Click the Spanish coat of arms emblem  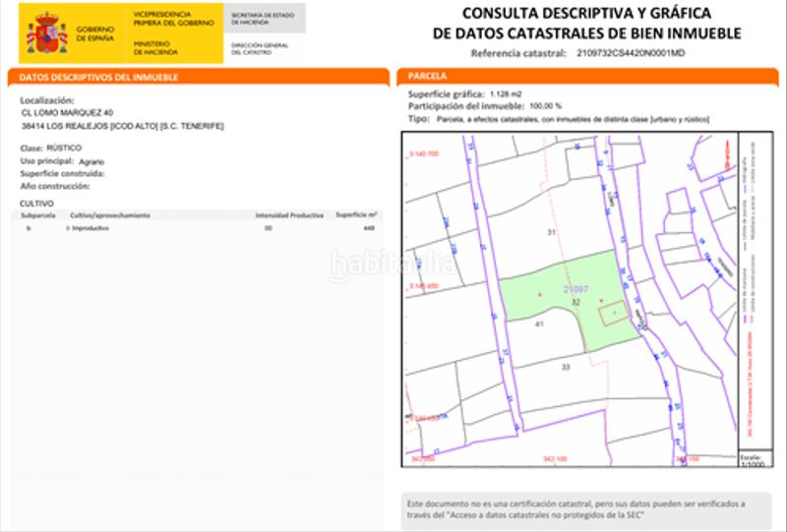pos(46,33)
